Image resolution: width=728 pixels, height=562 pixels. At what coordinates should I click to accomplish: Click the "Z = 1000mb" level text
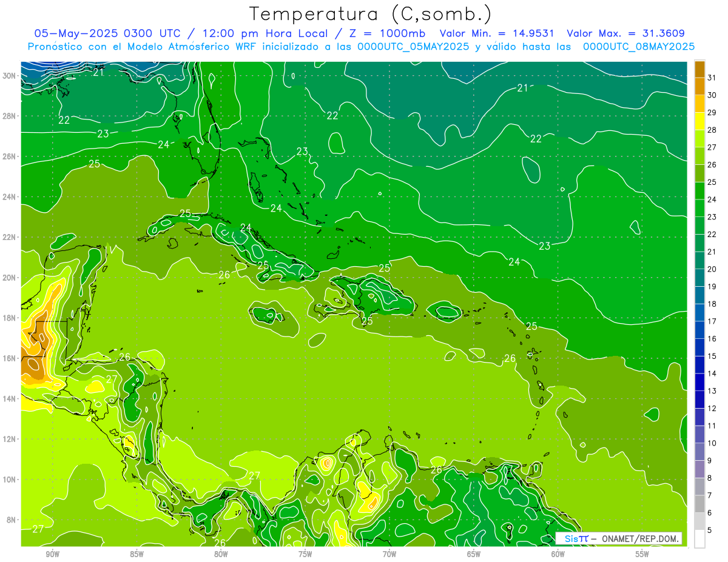tap(386, 33)
